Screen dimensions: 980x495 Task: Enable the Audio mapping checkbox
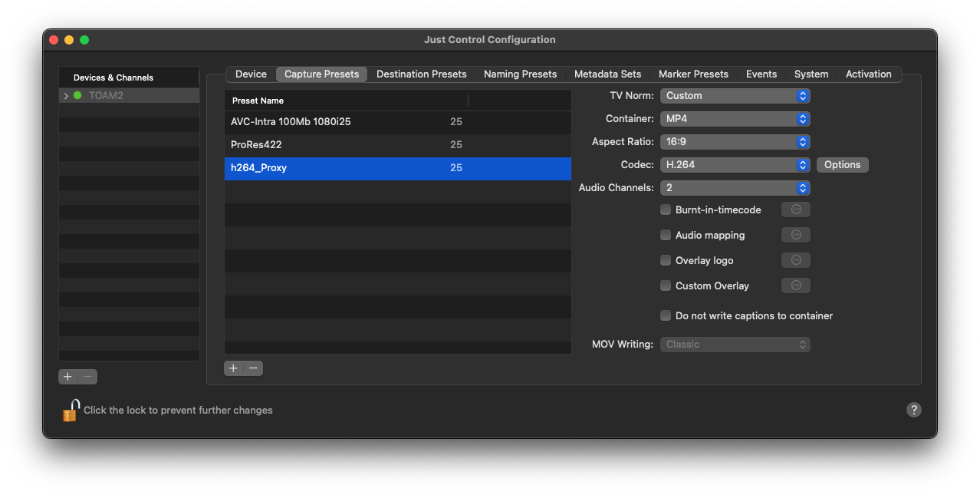pos(666,235)
